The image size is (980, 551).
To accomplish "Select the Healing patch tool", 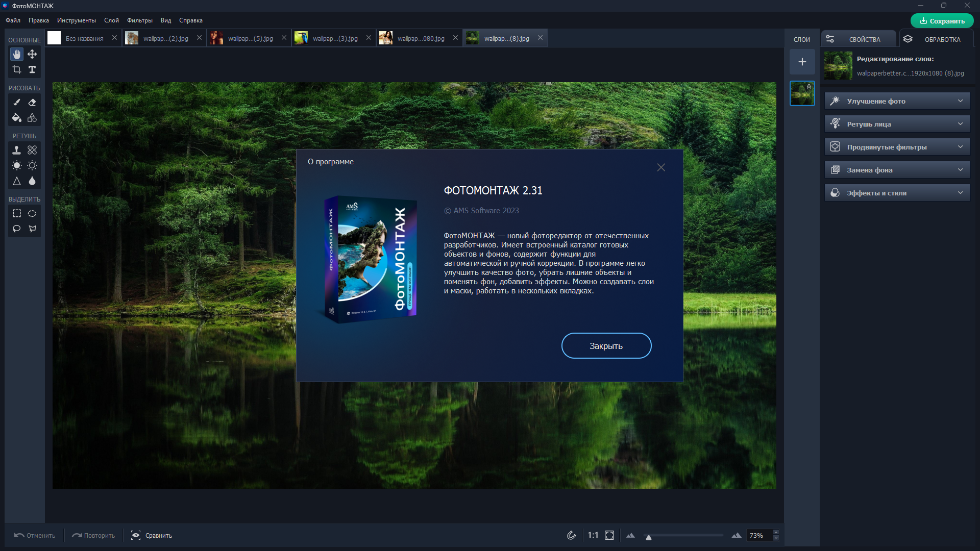I will pos(32,150).
